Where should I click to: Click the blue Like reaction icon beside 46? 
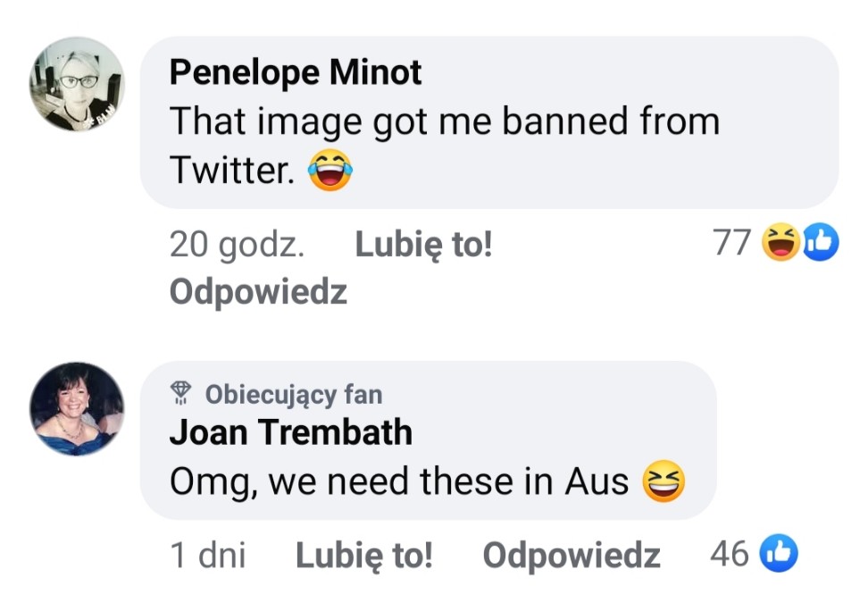point(777,554)
